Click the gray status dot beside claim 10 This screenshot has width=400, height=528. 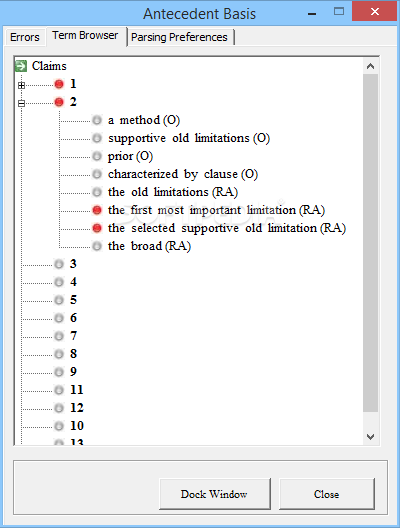(x=59, y=426)
